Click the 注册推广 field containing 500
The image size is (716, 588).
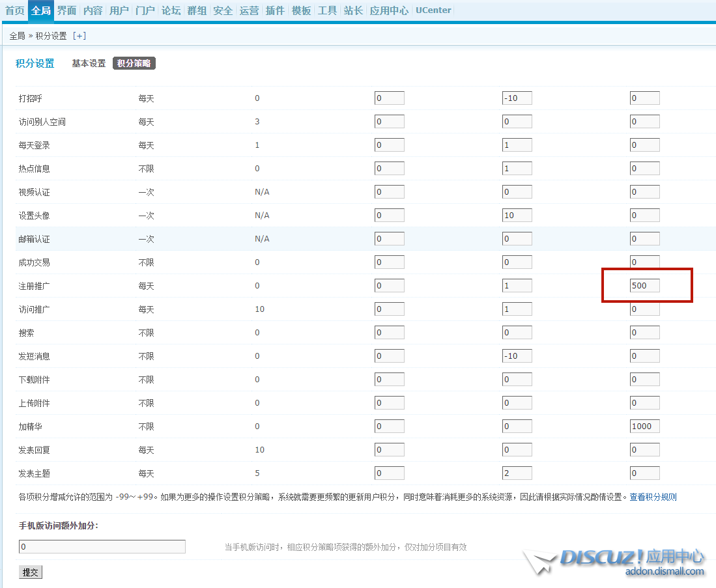pyautogui.click(x=644, y=285)
